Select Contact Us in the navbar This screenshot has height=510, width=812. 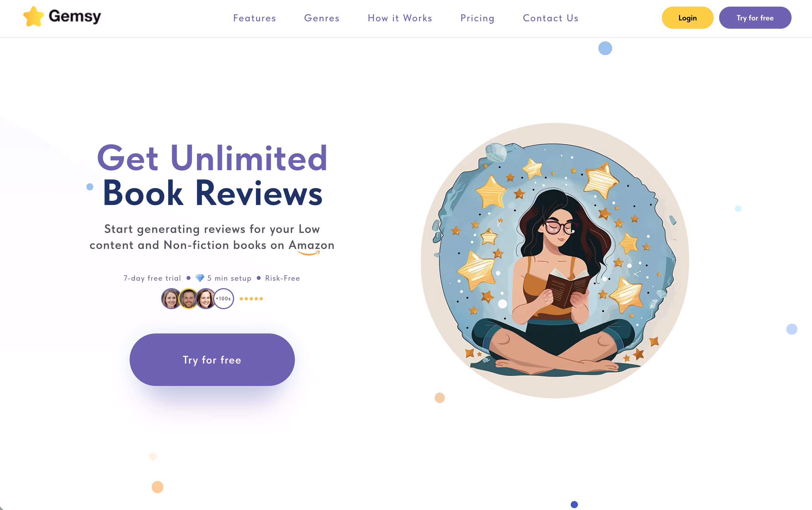(551, 18)
